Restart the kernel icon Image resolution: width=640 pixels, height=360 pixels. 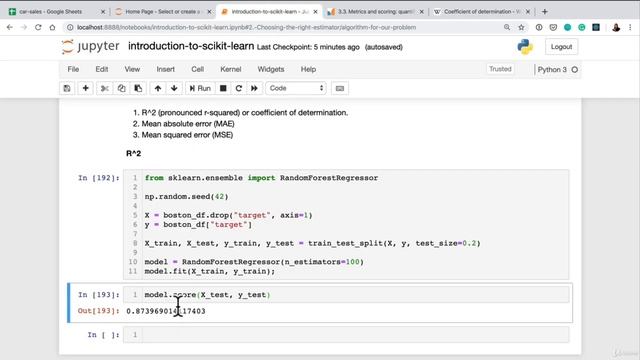(x=238, y=88)
